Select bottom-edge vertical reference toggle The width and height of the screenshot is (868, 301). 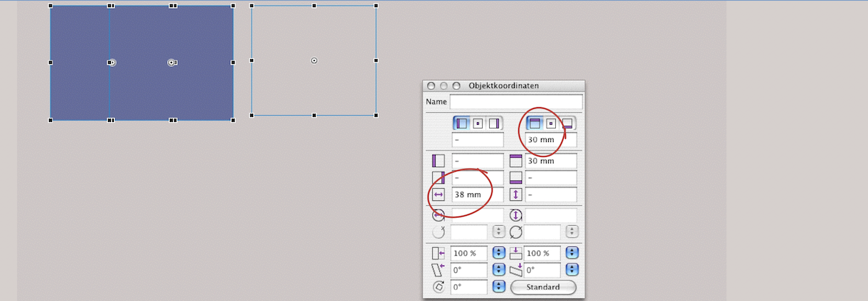(567, 124)
